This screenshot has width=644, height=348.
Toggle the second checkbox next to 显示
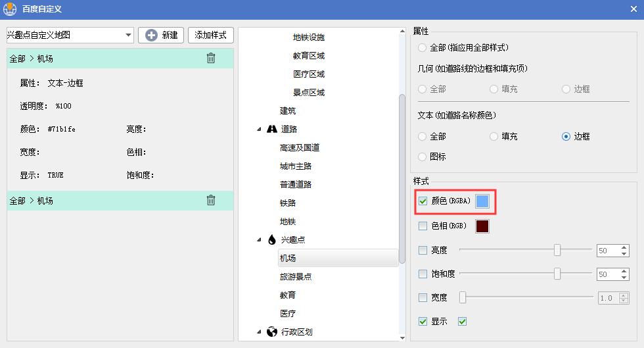click(462, 321)
